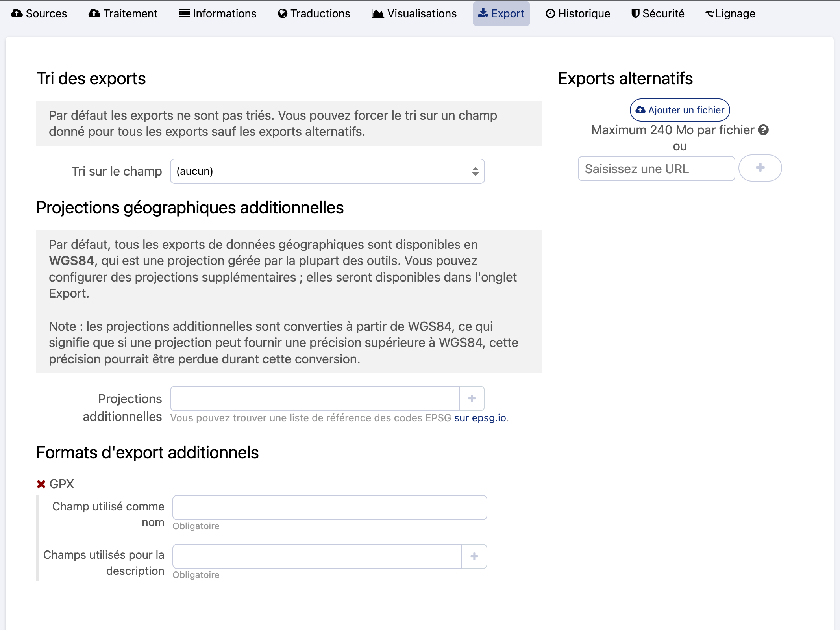The height and width of the screenshot is (630, 840).
Task: Click the Projections additionnelles text input
Action: click(315, 398)
